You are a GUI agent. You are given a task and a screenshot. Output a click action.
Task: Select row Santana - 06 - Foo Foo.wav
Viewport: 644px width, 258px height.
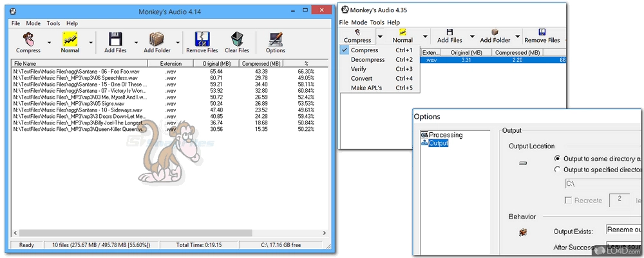tap(170, 71)
